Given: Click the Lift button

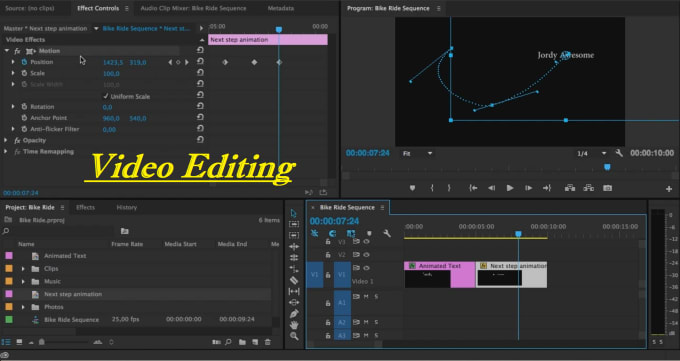Looking at the screenshot, I should [570, 188].
